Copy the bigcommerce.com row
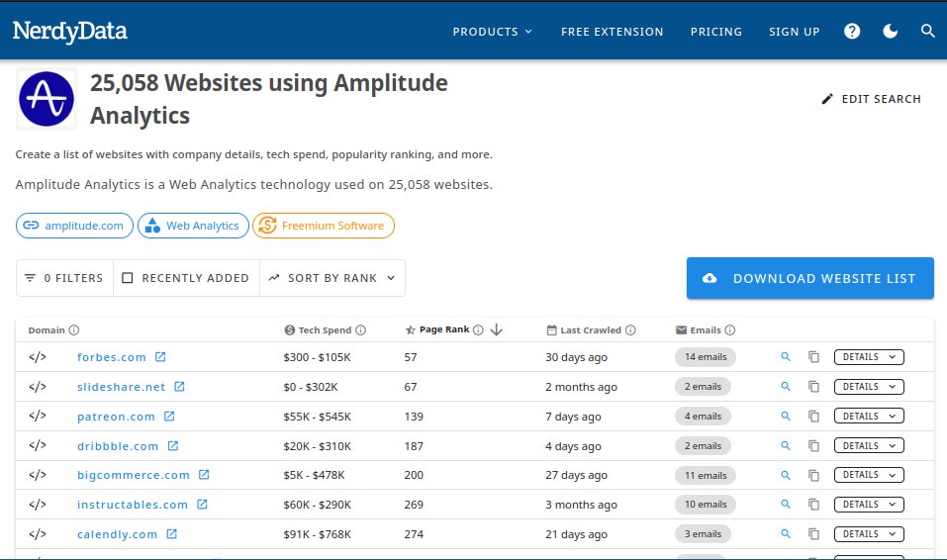Screen dimensions: 947x560 (814, 475)
